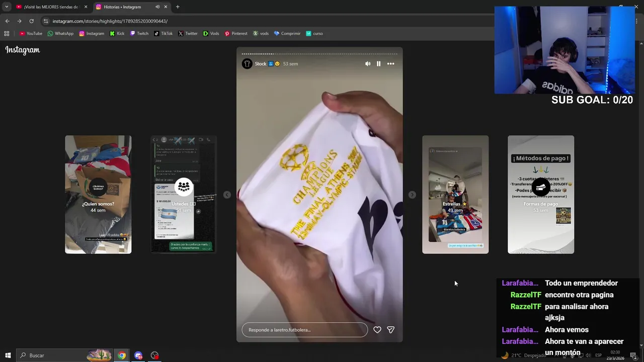Screen dimensions: 644x362
Task: Go back in browser history
Action: [7, 21]
